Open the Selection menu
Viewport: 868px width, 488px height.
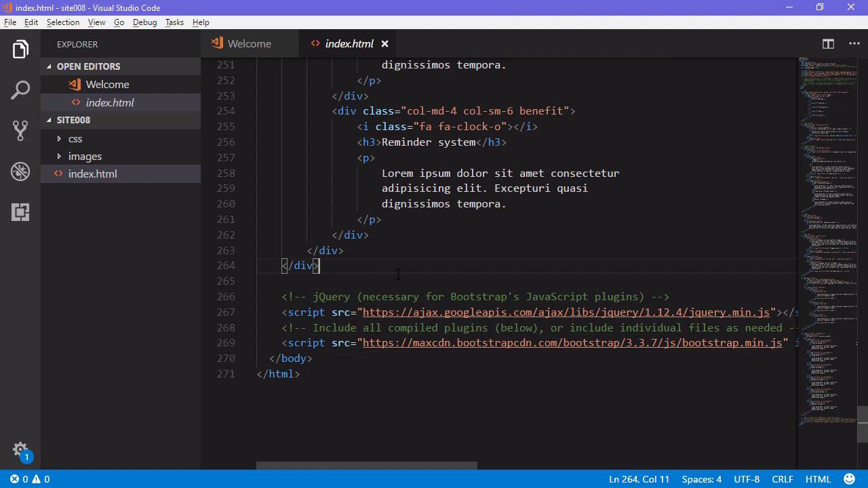point(62,22)
